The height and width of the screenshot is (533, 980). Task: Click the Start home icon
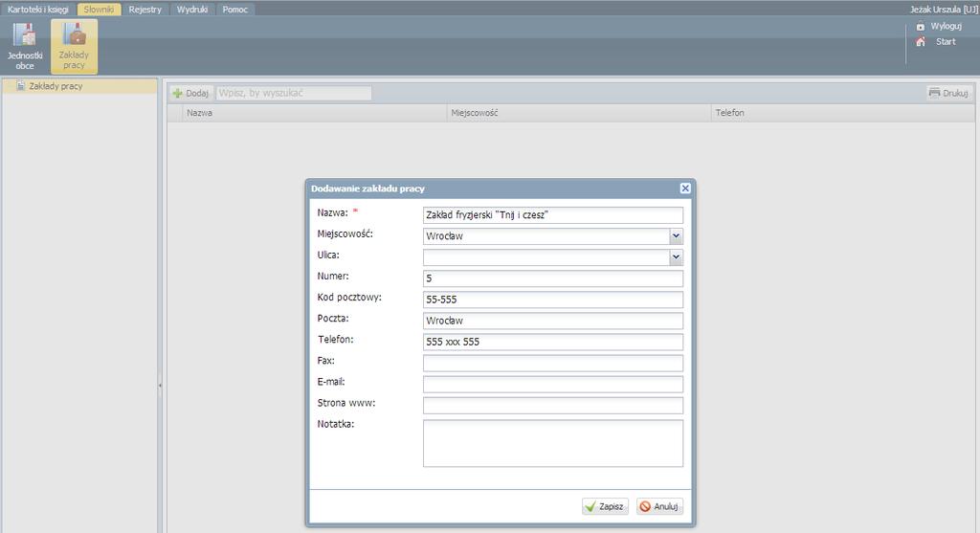(x=920, y=42)
